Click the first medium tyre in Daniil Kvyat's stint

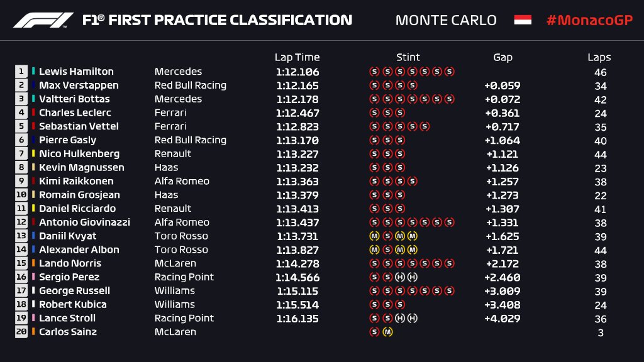click(374, 236)
